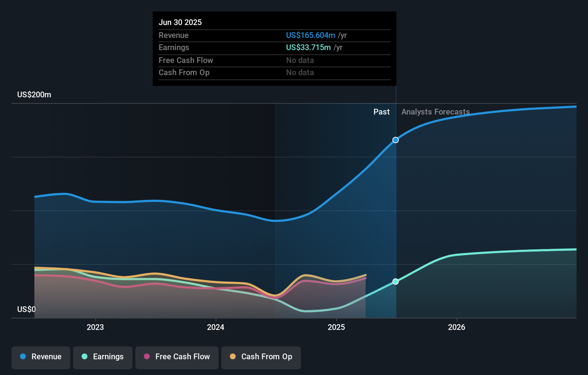Click the Revenue tooltip row label
Image resolution: width=588 pixels, height=375 pixels.
174,35
